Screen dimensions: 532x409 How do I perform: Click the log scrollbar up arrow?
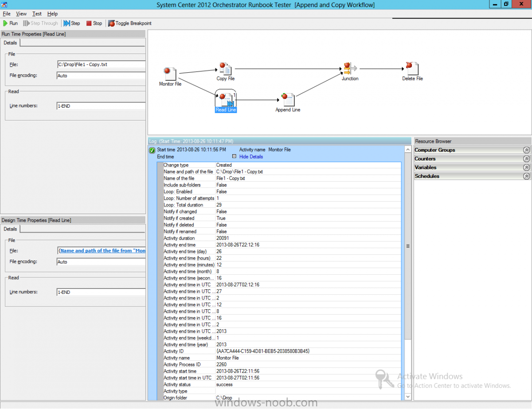[x=408, y=150]
